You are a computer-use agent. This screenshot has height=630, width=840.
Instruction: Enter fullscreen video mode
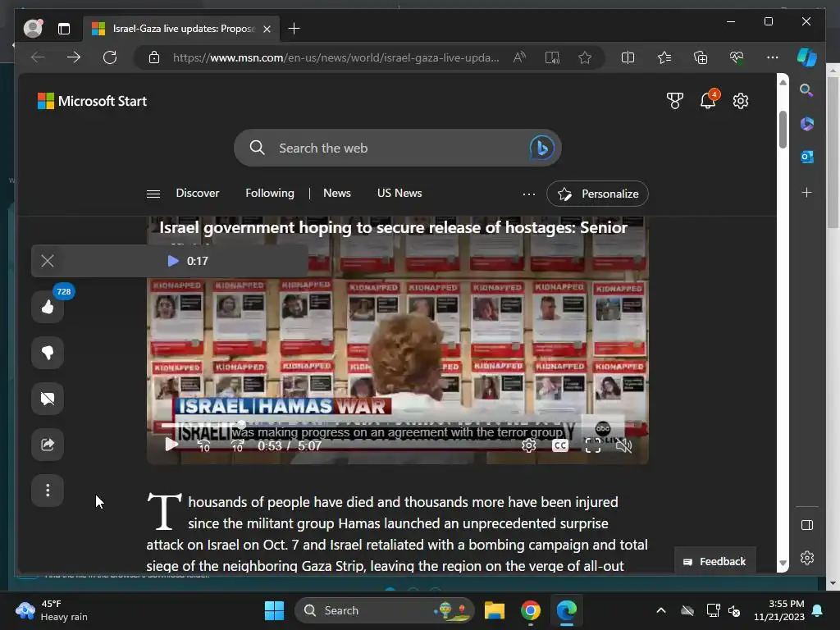(x=592, y=445)
